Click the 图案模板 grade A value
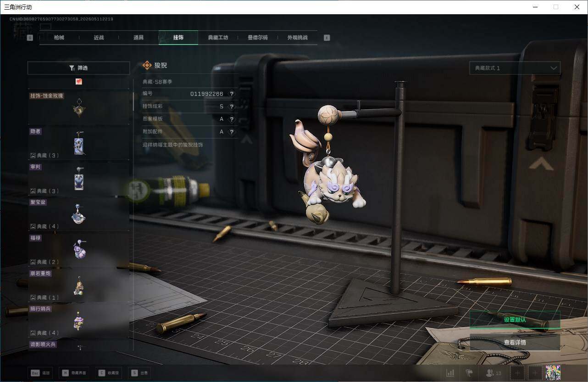The width and height of the screenshot is (588, 382). click(x=222, y=119)
